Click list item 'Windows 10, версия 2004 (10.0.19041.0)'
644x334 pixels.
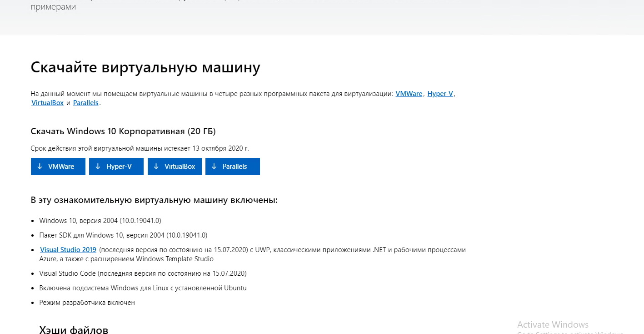100,221
